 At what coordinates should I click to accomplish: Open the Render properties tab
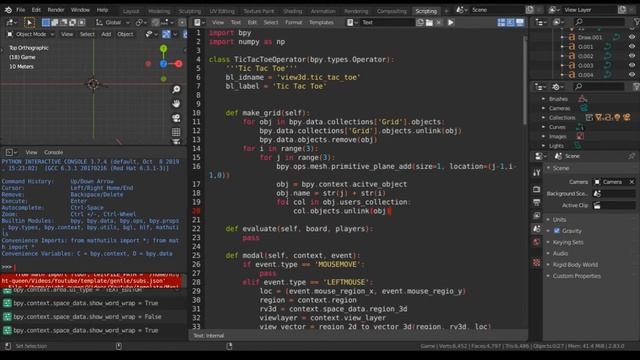pyautogui.click(x=536, y=189)
